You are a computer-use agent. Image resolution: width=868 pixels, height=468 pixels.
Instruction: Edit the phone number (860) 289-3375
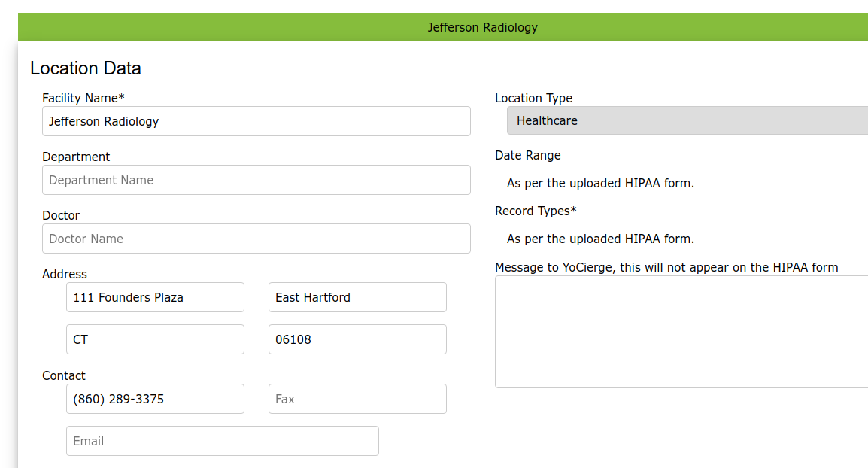coord(155,399)
